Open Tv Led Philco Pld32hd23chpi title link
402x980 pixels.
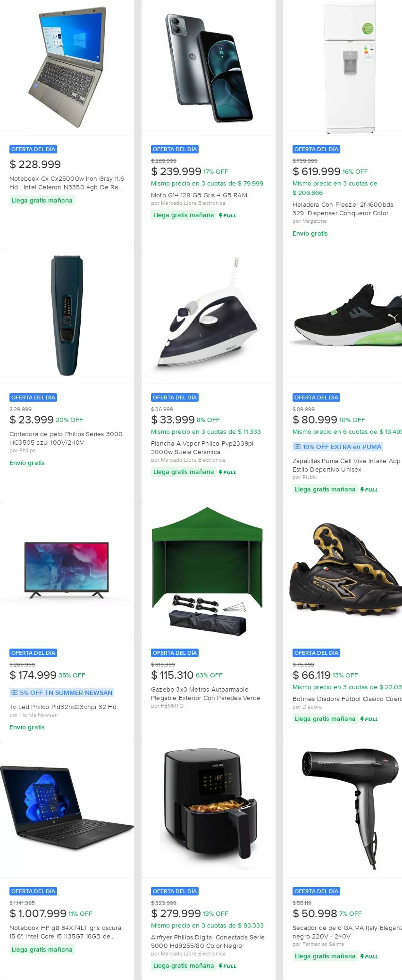63,707
